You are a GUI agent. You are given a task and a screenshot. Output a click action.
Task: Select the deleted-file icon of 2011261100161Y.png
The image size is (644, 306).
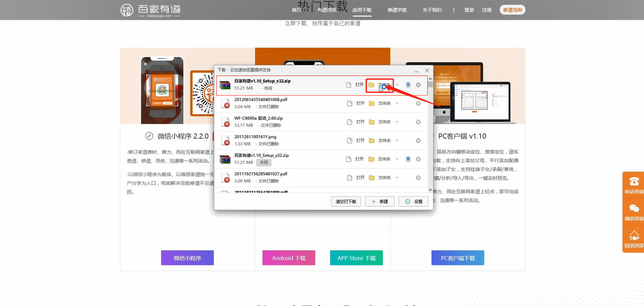pos(225,140)
